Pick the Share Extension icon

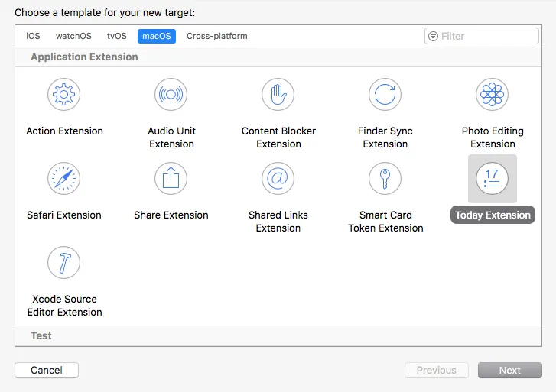pyautogui.click(x=171, y=179)
